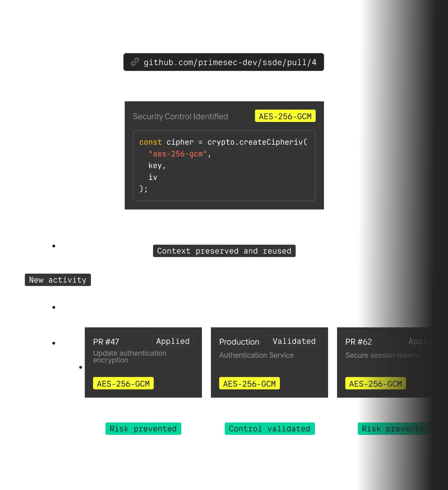Click 'Secure session tokens' description
Viewport: 448px width, 490px height.
tap(382, 355)
